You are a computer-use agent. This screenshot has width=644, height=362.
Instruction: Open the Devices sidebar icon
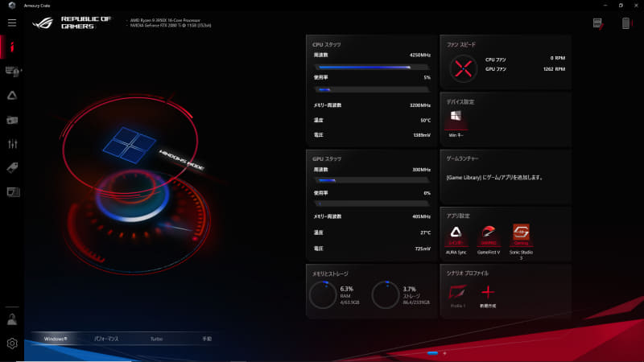point(12,72)
